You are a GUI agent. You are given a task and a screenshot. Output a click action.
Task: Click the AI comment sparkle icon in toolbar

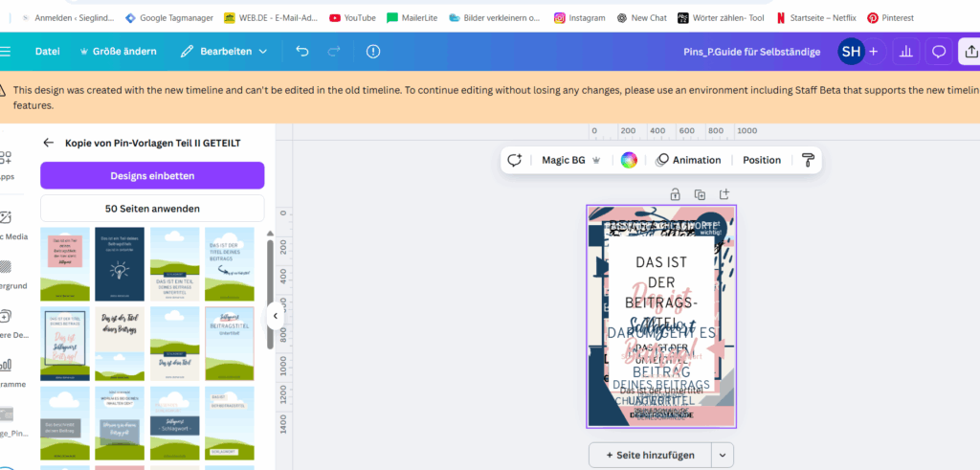[x=515, y=160]
